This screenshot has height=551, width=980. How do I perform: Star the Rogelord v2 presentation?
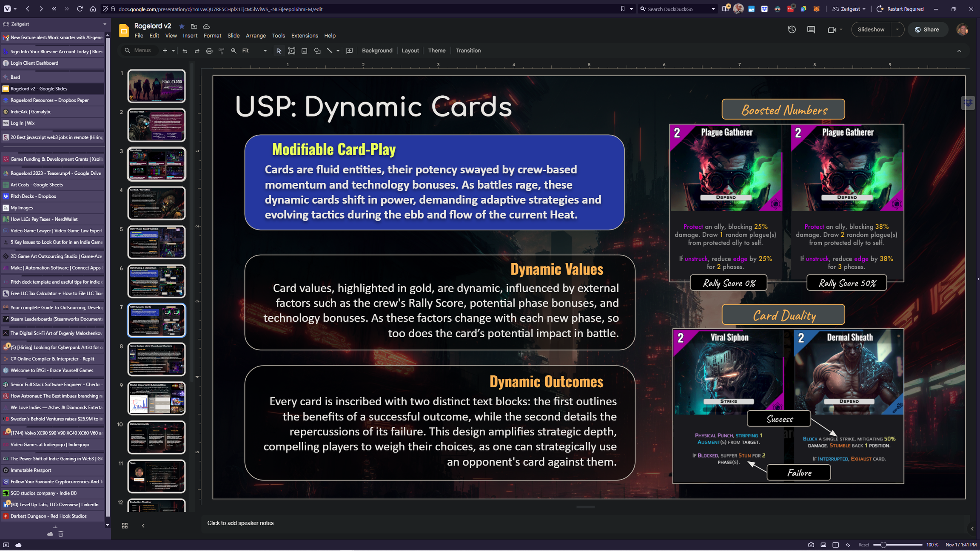(182, 26)
